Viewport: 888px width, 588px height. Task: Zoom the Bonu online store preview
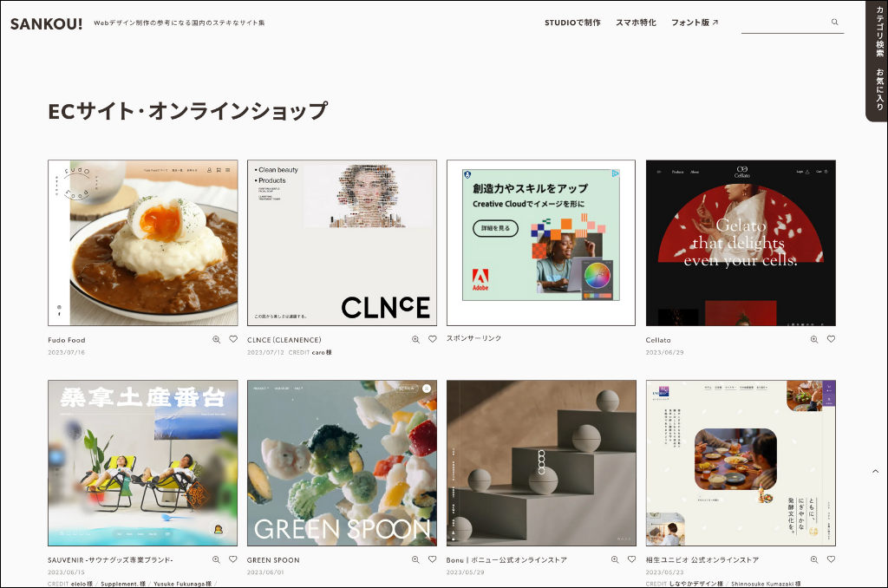(615, 559)
